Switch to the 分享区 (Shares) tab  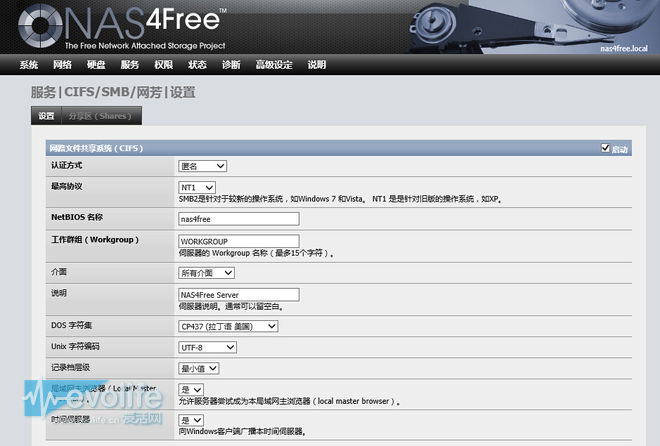click(x=100, y=116)
